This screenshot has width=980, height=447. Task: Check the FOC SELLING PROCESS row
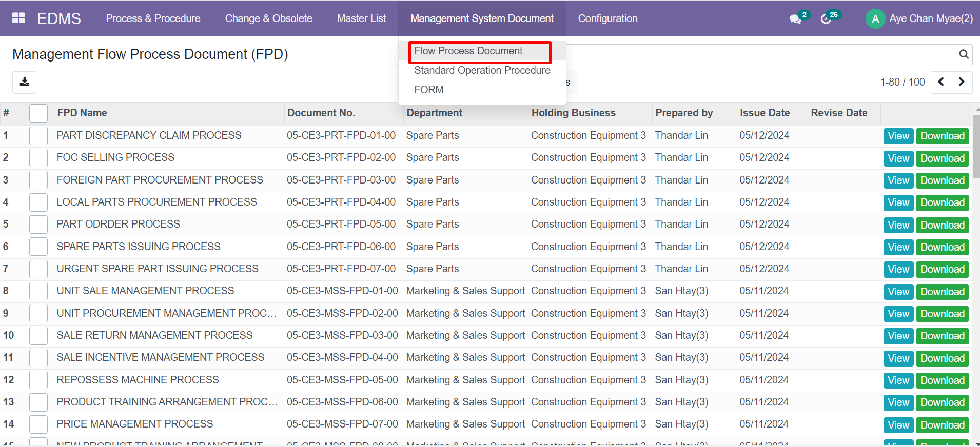pyautogui.click(x=38, y=158)
